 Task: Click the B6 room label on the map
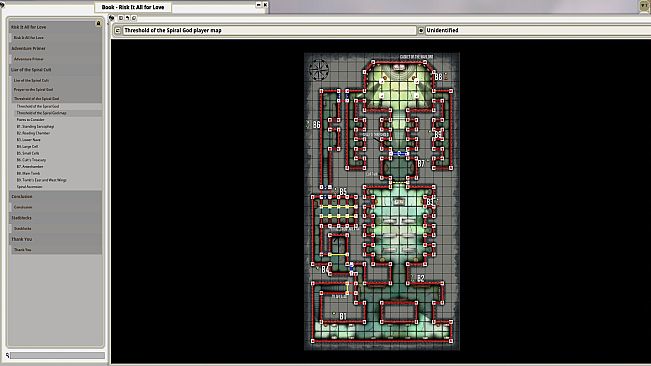pos(316,124)
